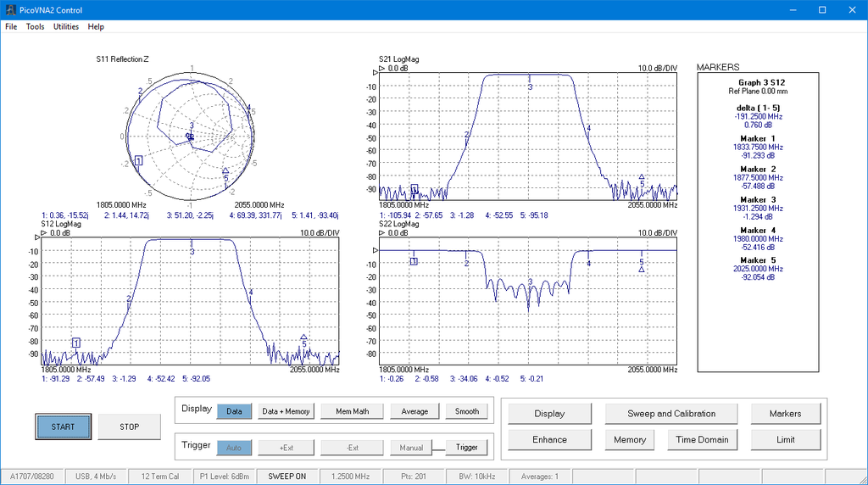Click marker 5 triangle on S21 LogMag graph
Viewport: 868px width, 485px height.
click(642, 176)
